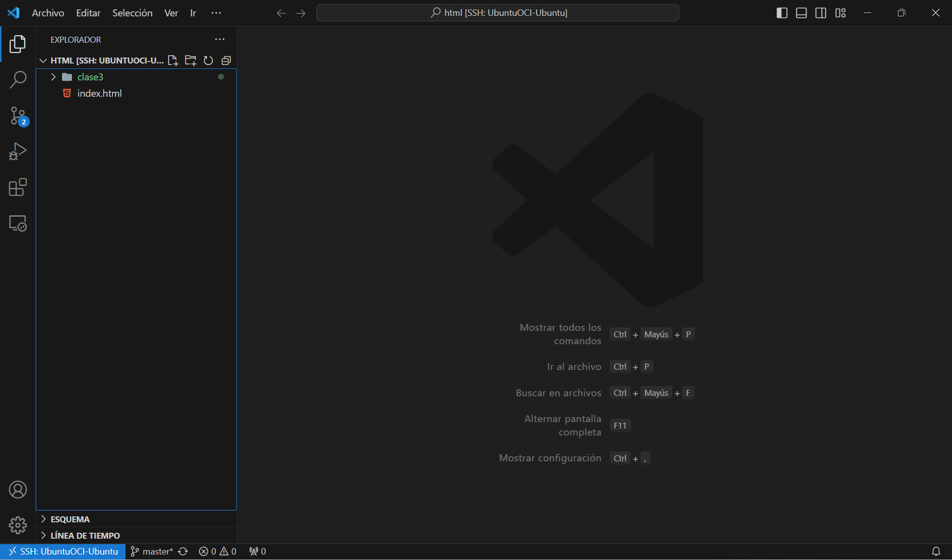Click the EXPLORADOR panel title
The image size is (952, 560).
tap(76, 40)
